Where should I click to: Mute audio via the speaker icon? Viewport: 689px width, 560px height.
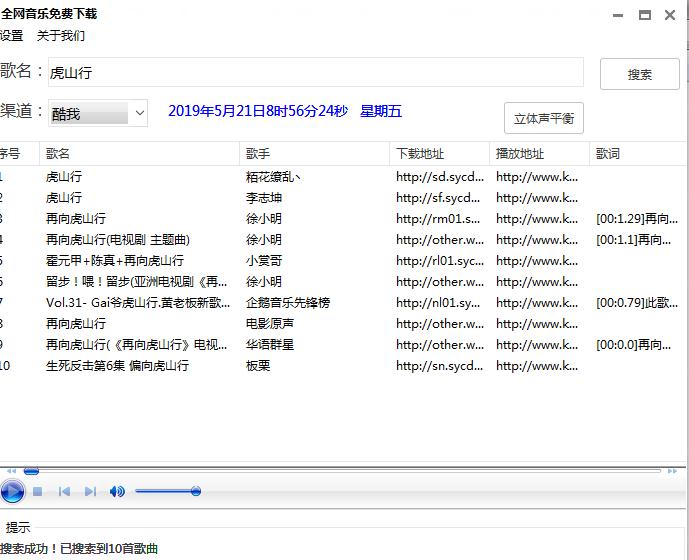click(x=117, y=491)
